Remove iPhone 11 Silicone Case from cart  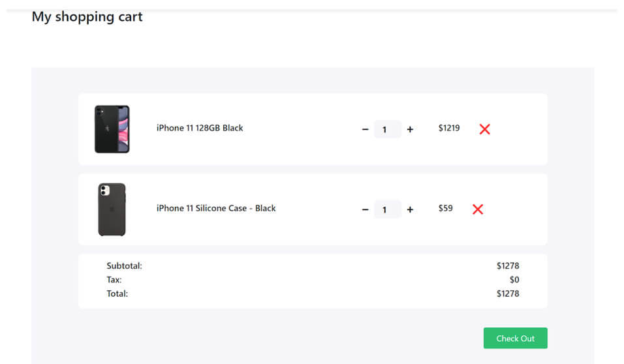tap(478, 209)
